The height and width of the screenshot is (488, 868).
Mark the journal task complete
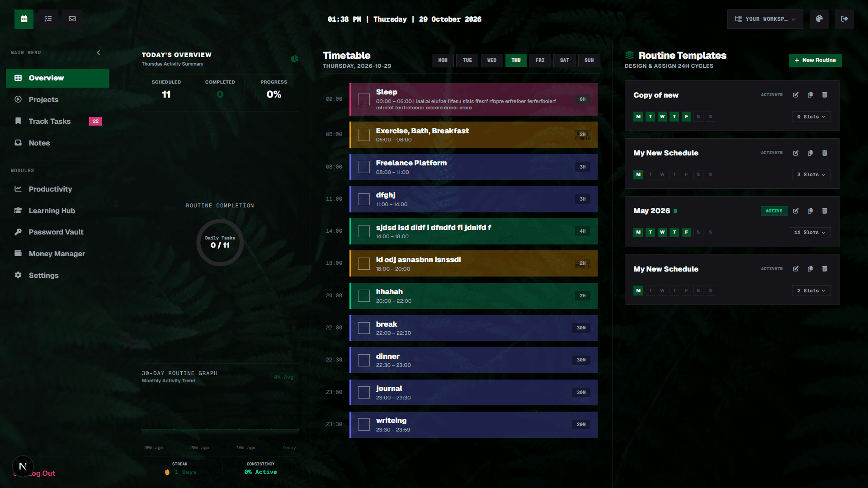coord(364,392)
